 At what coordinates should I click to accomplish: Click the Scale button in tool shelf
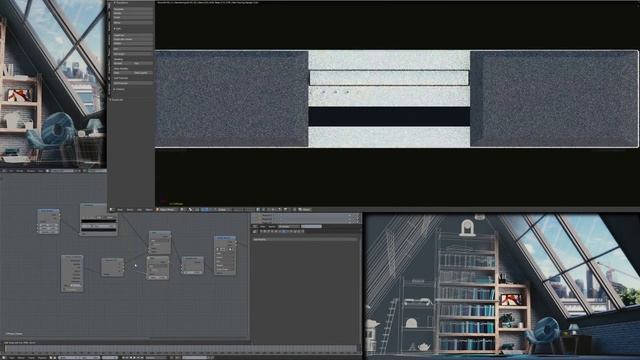(133, 18)
